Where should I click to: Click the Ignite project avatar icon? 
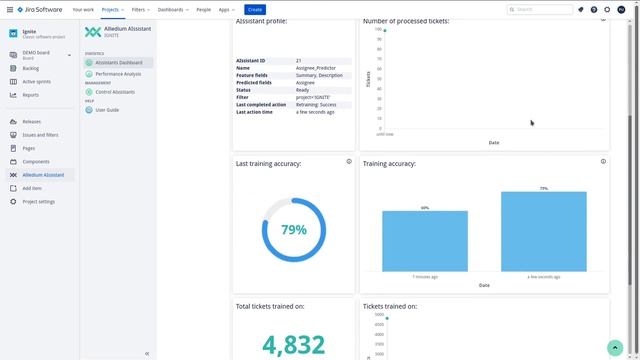[13, 33]
